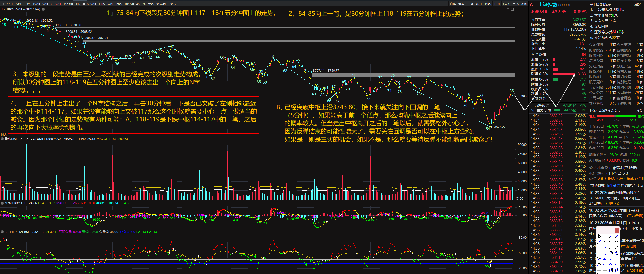
Task: Click the red G icon beside 上证指数
Action: pyautogui.click(x=531, y=5)
